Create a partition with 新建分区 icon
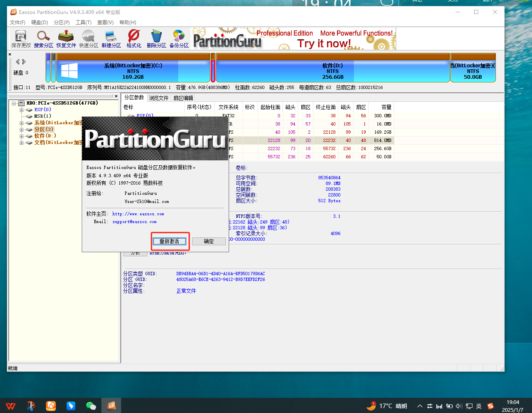Viewport: 532px width, 413px height. point(111,39)
